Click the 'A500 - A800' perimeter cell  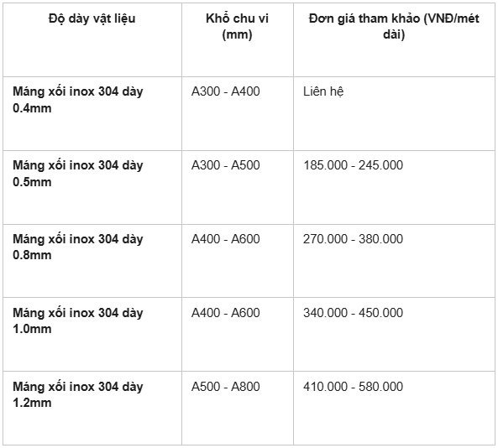[238, 408]
